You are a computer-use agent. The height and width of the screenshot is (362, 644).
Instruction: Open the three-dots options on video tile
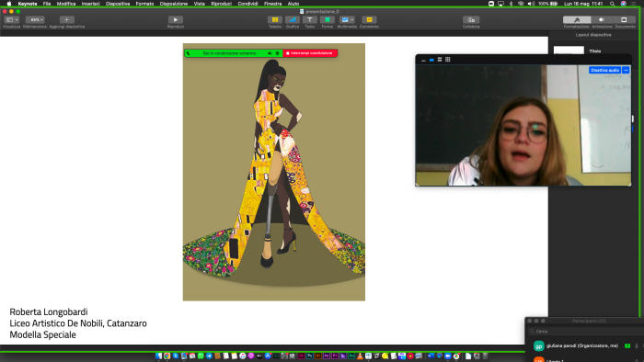[626, 70]
